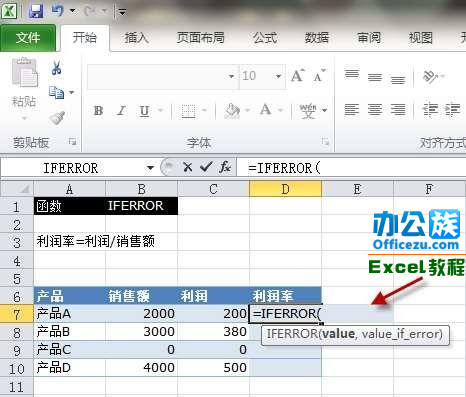This screenshot has width=466, height=397.
Task: Open the Borders dropdown arrow
Action: 204,110
